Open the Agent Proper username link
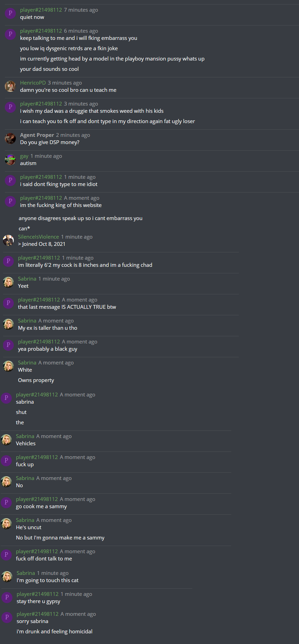The image size is (299, 644). point(37,135)
